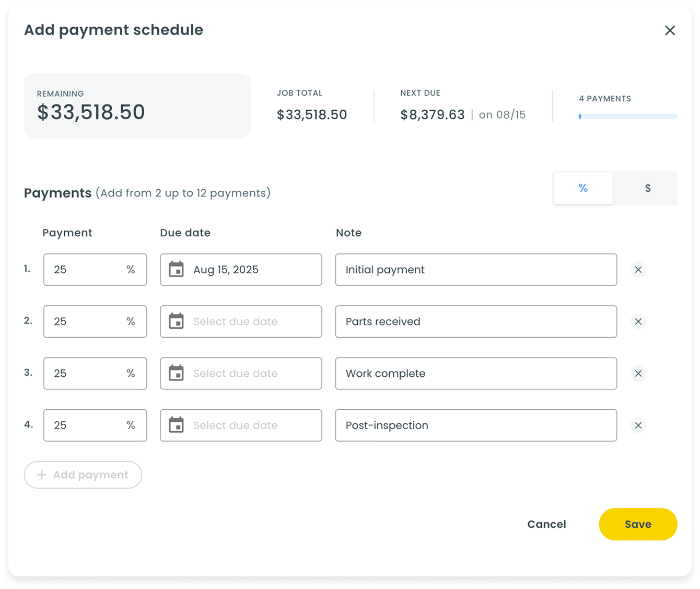Open calendar icon in payment 2 row
Image resolution: width=700 pixels, height=589 pixels.
click(x=176, y=321)
